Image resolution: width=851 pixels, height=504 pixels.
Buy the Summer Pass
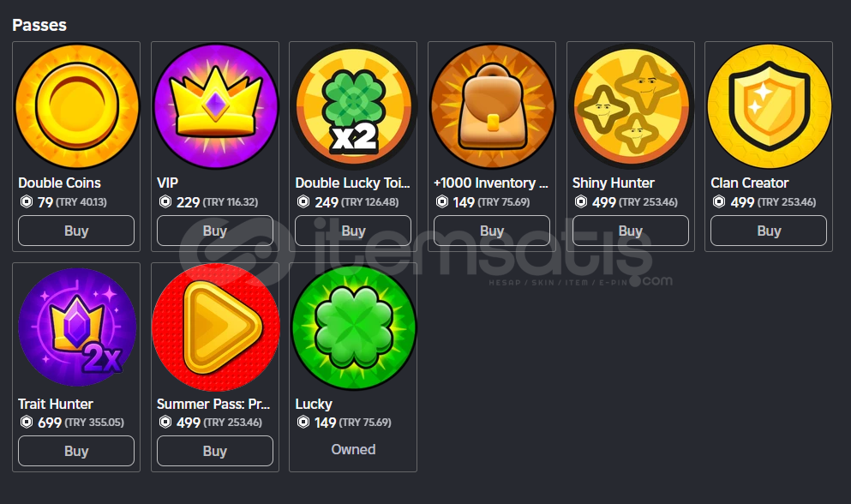coord(215,452)
